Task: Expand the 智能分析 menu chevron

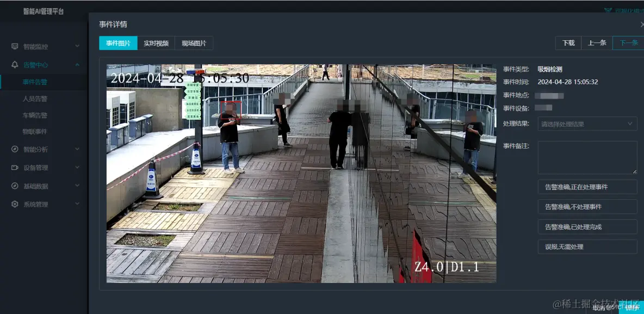Action: [77, 149]
